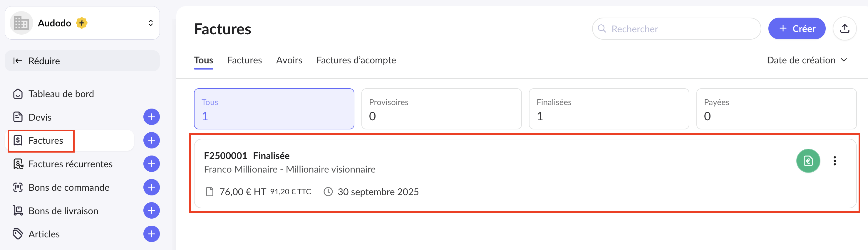
Task: Open the three-dot menu for invoice F2500001
Action: coord(834,161)
